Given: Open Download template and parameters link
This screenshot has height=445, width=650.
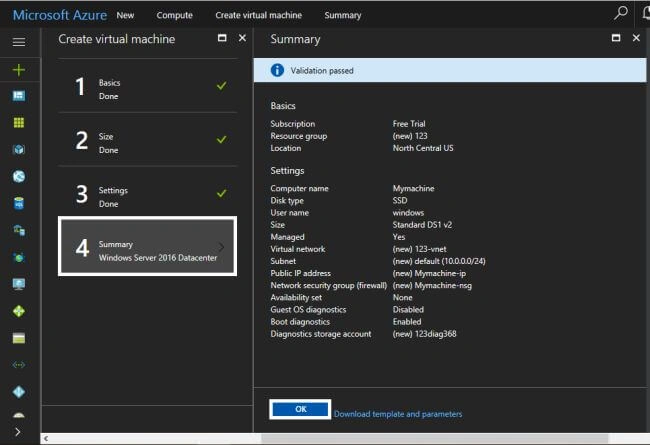Looking at the screenshot, I should click(x=398, y=414).
